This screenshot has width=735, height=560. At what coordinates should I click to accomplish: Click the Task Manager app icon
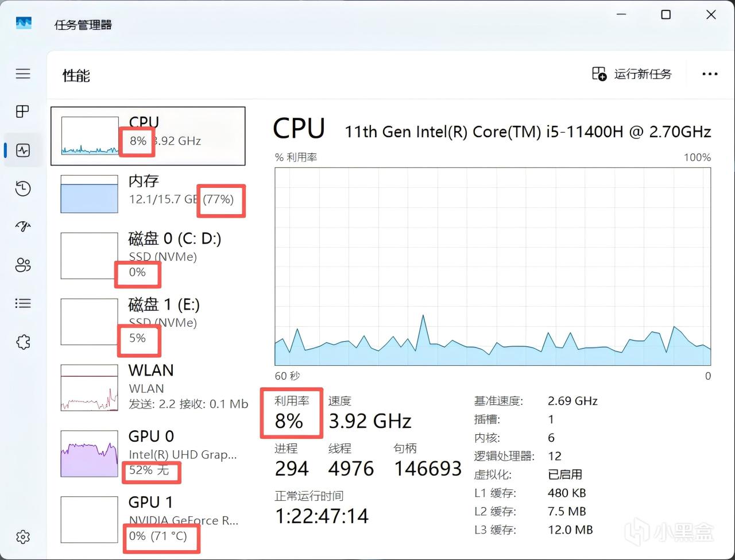(24, 24)
